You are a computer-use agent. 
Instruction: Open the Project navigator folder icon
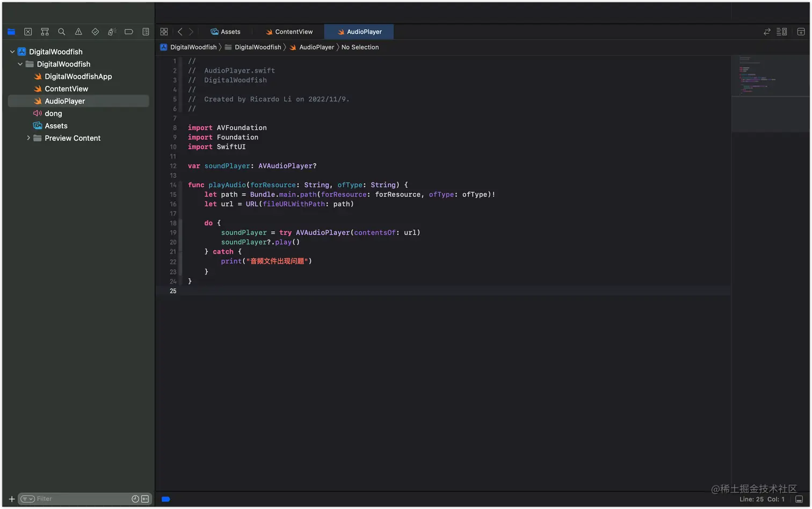pos(11,32)
